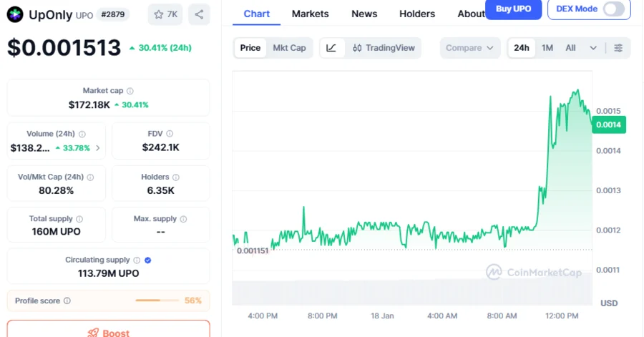Show Volume (24h) info icon

[x=82, y=134]
